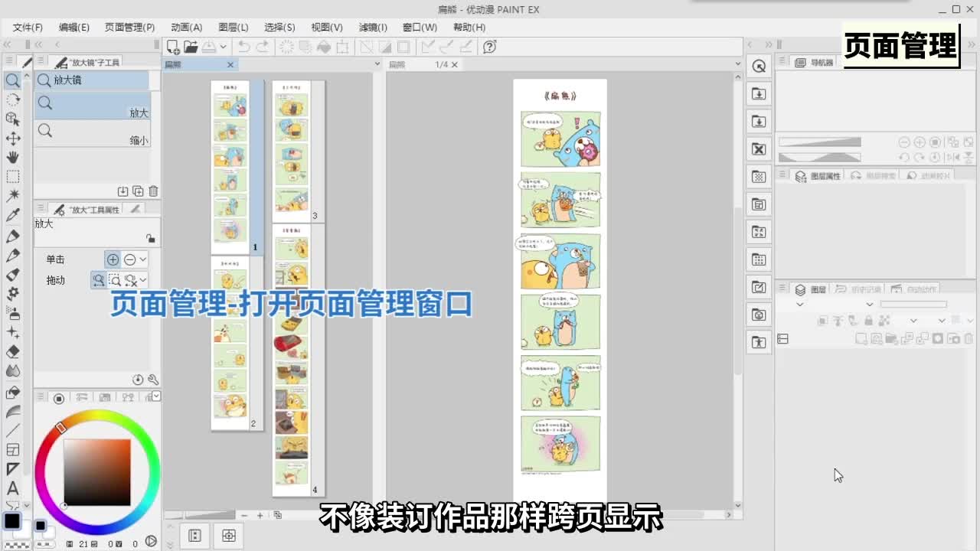Open the canvas tab list dropdown arrow

click(738, 65)
